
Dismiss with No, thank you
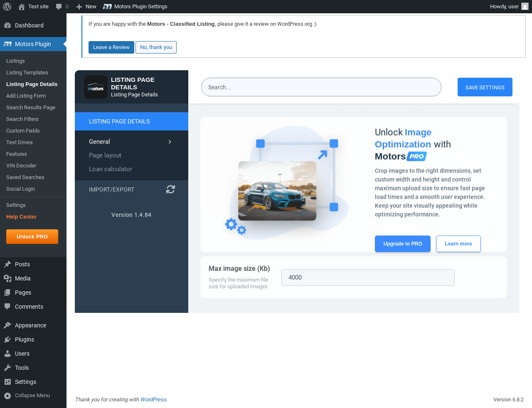click(x=156, y=47)
